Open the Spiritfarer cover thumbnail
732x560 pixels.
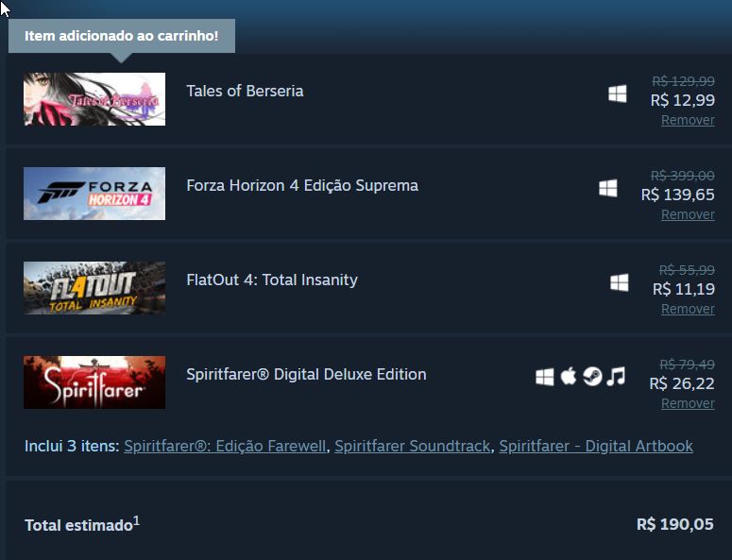point(94,382)
